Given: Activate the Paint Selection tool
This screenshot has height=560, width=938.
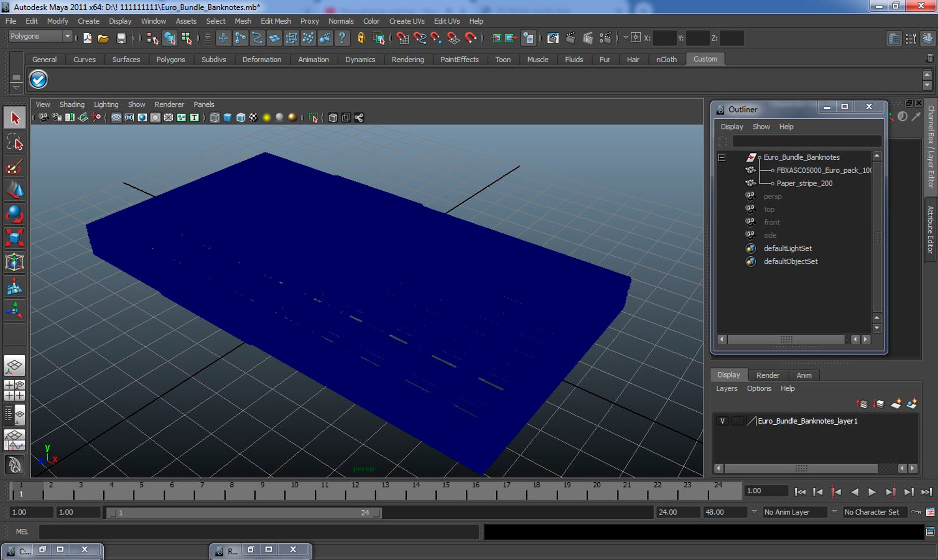Looking at the screenshot, I should tap(15, 166).
